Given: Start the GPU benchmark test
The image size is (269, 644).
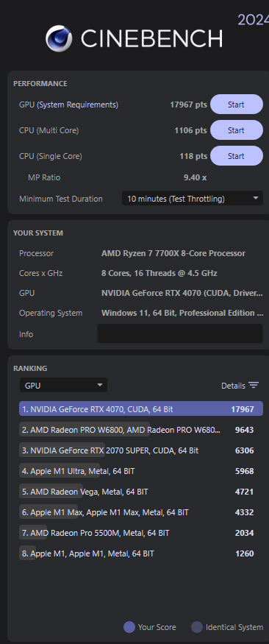Looking at the screenshot, I should [237, 105].
